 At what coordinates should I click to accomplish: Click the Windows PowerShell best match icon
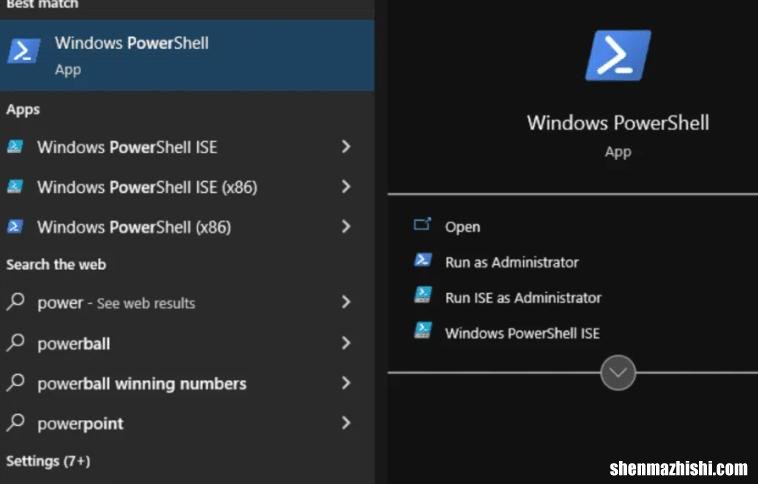click(24, 51)
